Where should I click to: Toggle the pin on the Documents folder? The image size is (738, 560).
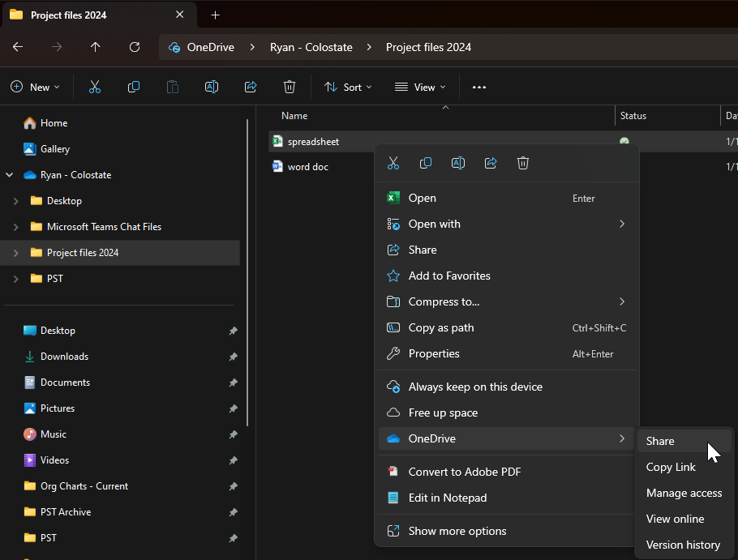coord(233,383)
